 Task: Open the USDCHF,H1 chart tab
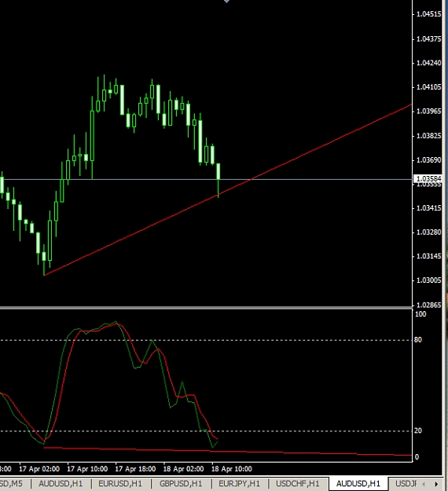click(x=298, y=483)
